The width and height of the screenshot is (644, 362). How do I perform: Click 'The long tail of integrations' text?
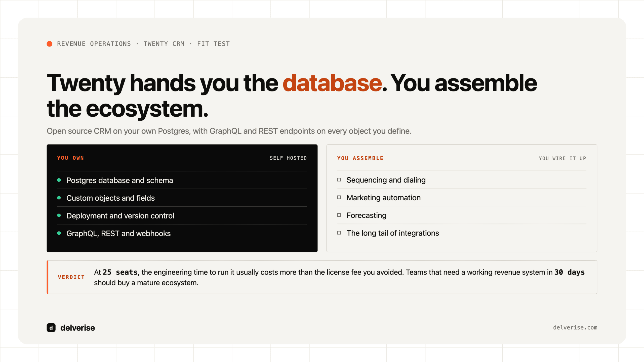point(393,233)
